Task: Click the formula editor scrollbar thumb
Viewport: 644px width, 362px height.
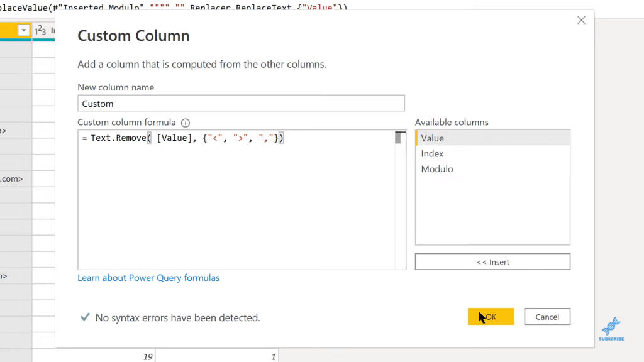Action: click(397, 138)
